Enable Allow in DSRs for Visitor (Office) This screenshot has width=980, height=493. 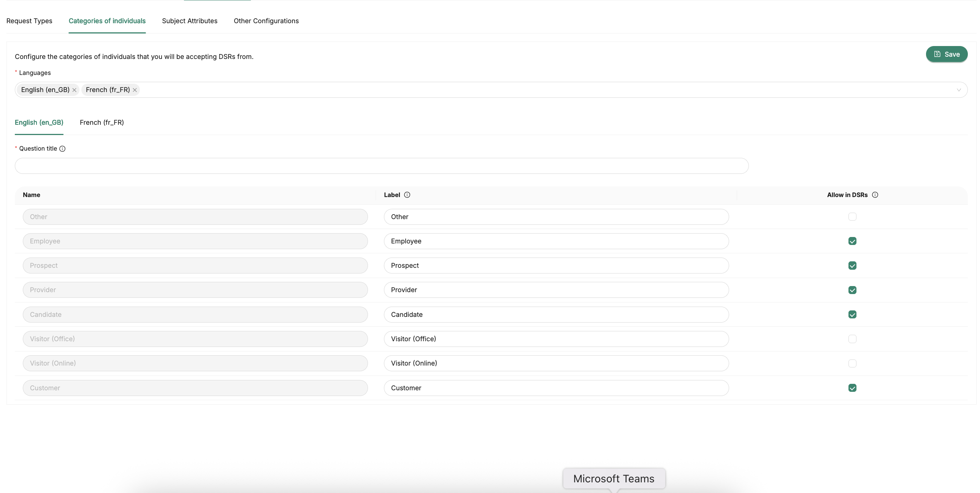[852, 339]
